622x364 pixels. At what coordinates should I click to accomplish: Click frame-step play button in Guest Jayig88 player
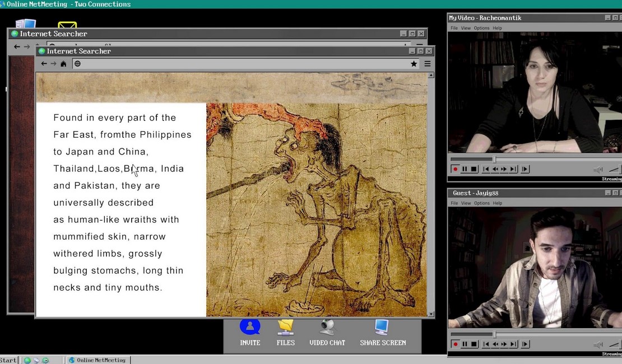(525, 344)
